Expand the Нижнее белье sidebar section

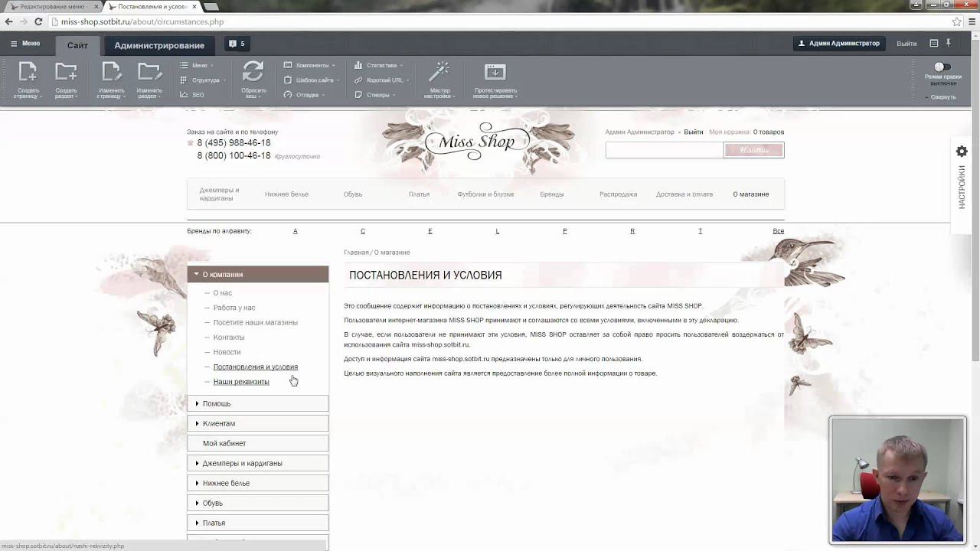[258, 483]
